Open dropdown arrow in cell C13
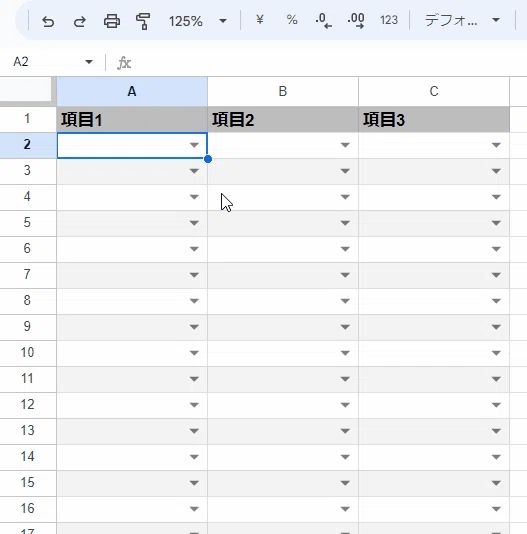Viewport: 527px width, 534px height. 496,431
